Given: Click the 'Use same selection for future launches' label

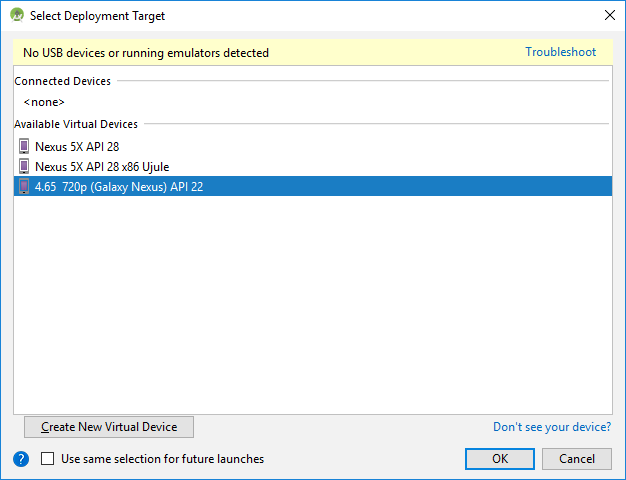Looking at the screenshot, I should tap(162, 459).
